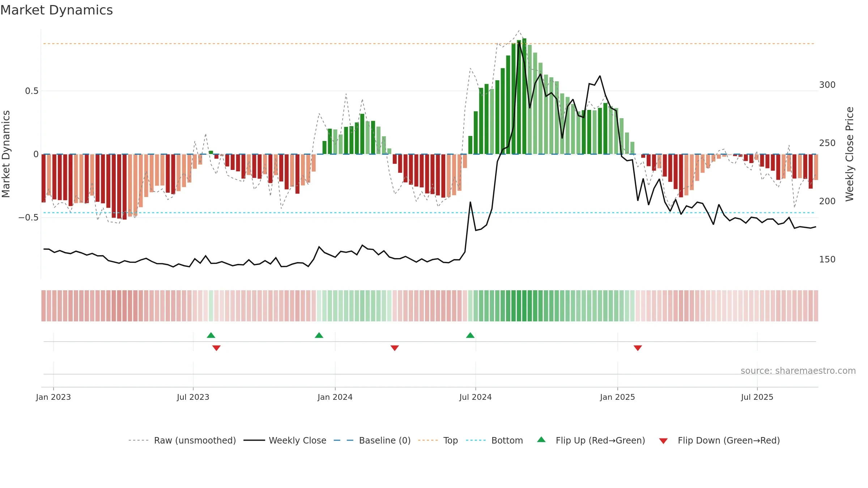Click the green flip-up triangle before Jul 2024
The height and width of the screenshot is (488, 868).
pyautogui.click(x=470, y=335)
